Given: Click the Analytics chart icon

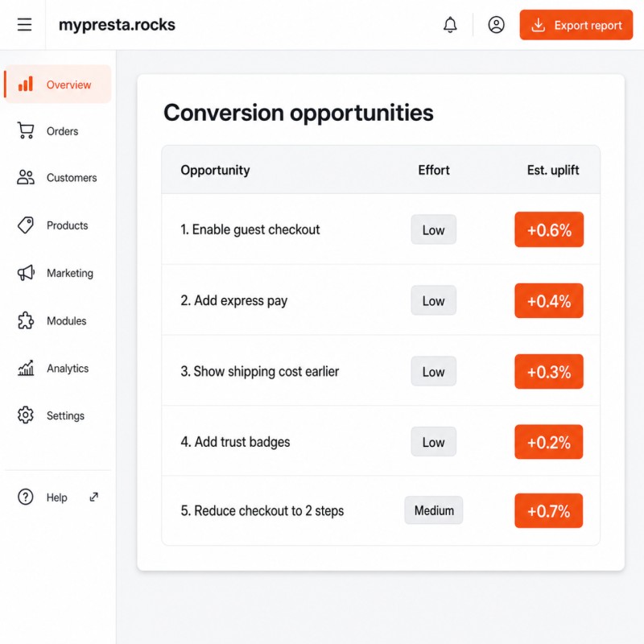Looking at the screenshot, I should (26, 368).
